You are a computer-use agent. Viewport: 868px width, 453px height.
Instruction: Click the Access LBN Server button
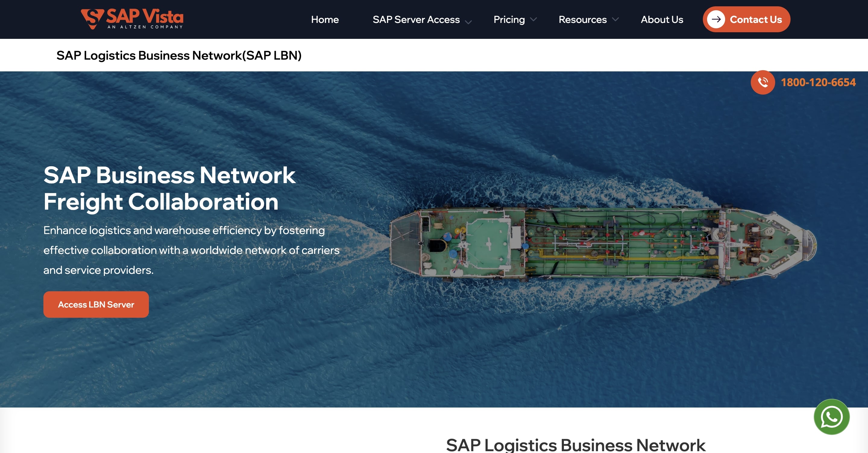[x=96, y=304]
